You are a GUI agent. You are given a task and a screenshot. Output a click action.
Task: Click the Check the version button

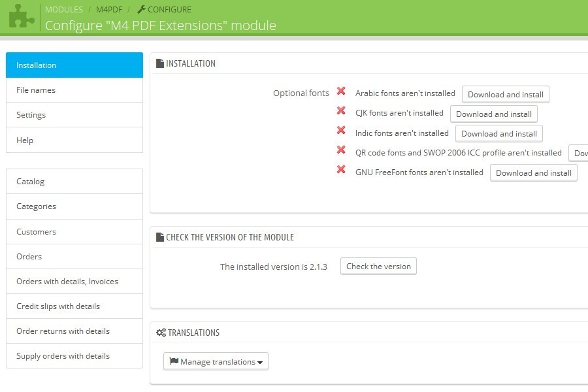click(378, 267)
